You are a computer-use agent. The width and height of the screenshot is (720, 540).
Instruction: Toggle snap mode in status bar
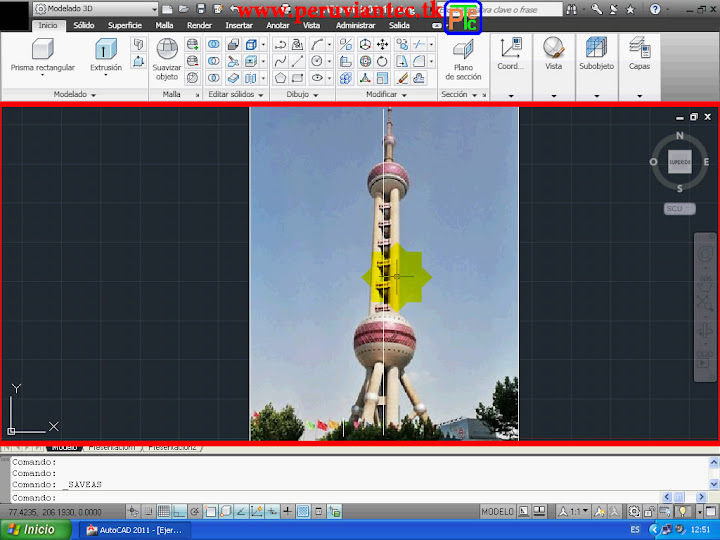coord(148,511)
